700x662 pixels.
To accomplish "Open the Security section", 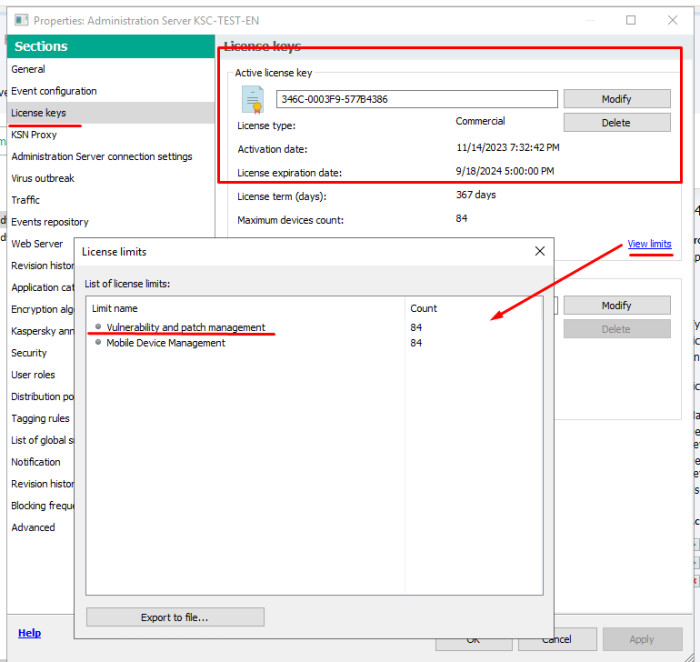I will click(29, 353).
